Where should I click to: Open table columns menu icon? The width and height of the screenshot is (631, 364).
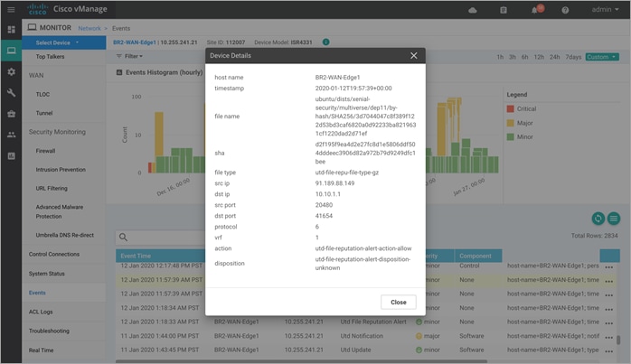point(614,219)
